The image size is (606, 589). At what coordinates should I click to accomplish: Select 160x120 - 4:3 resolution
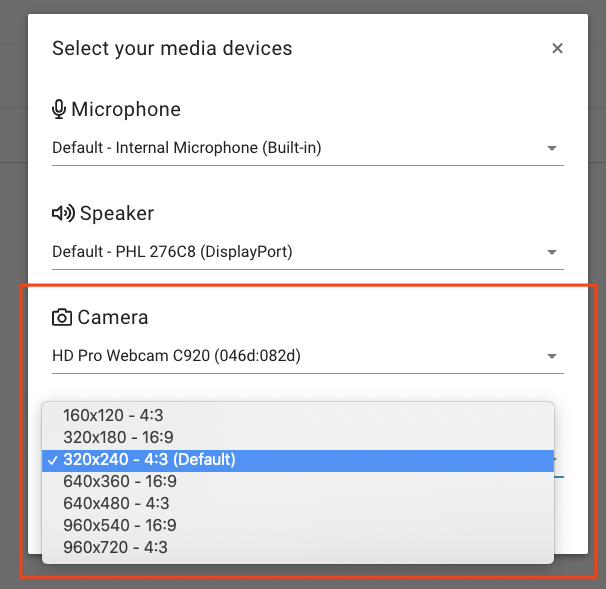(x=298, y=415)
